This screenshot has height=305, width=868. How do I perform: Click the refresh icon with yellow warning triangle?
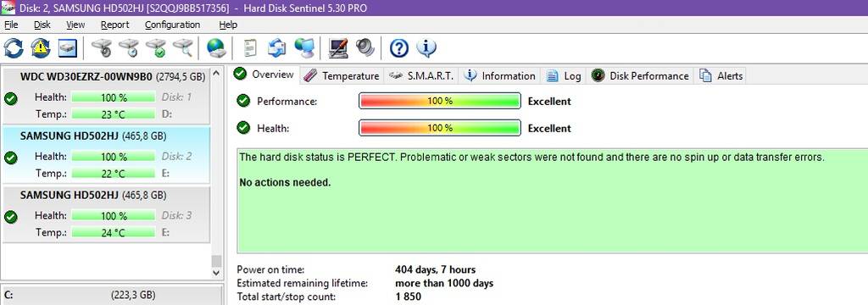41,48
